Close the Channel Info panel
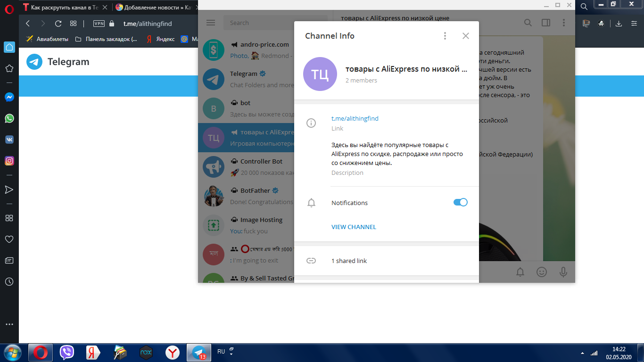The width and height of the screenshot is (644, 362). (465, 36)
